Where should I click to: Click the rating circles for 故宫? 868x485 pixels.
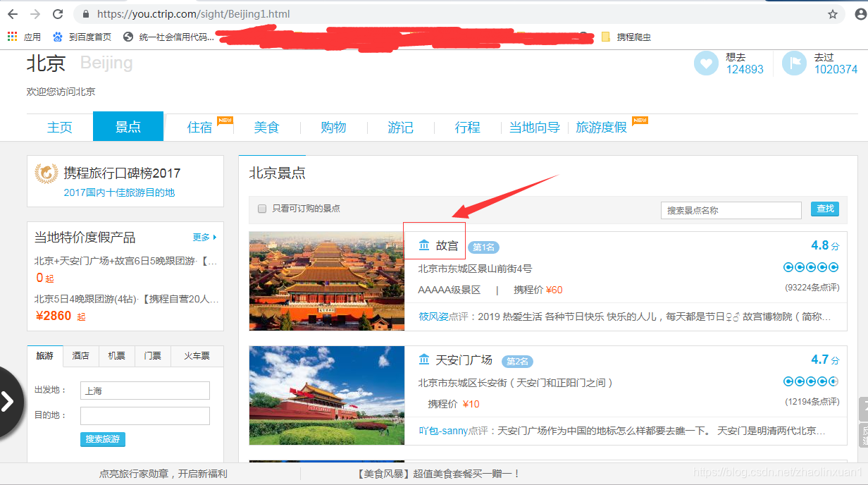click(811, 267)
